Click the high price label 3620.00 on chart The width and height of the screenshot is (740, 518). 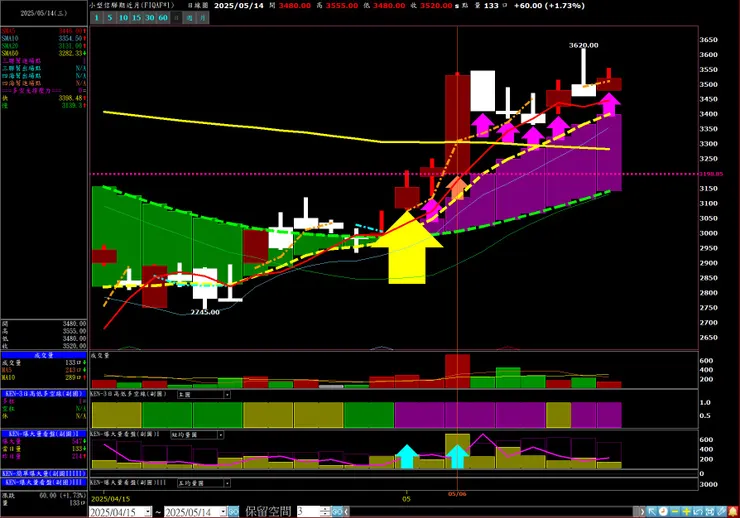point(583,45)
